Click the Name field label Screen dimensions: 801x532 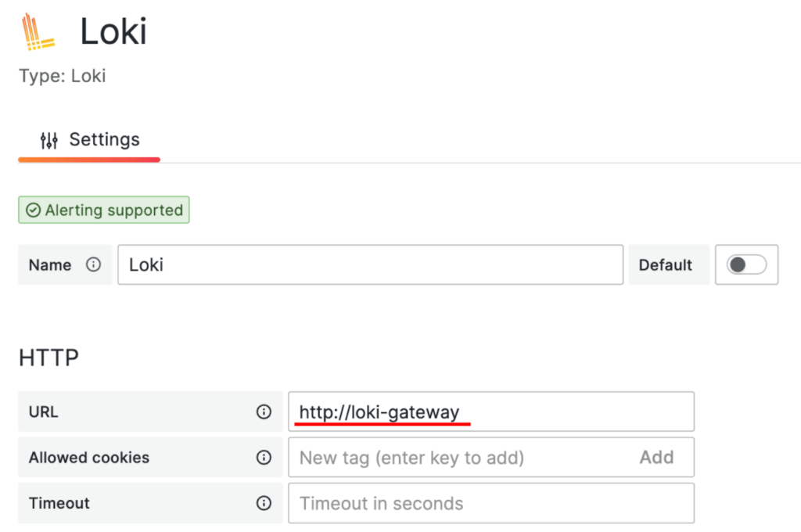50,265
